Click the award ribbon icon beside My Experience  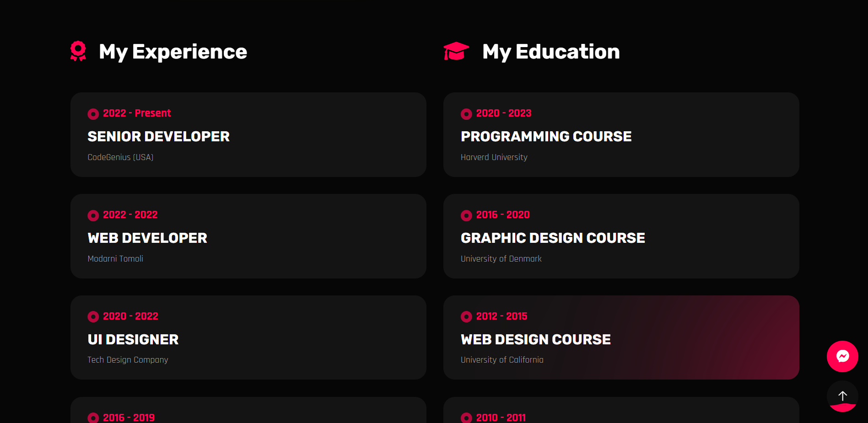[x=78, y=51]
